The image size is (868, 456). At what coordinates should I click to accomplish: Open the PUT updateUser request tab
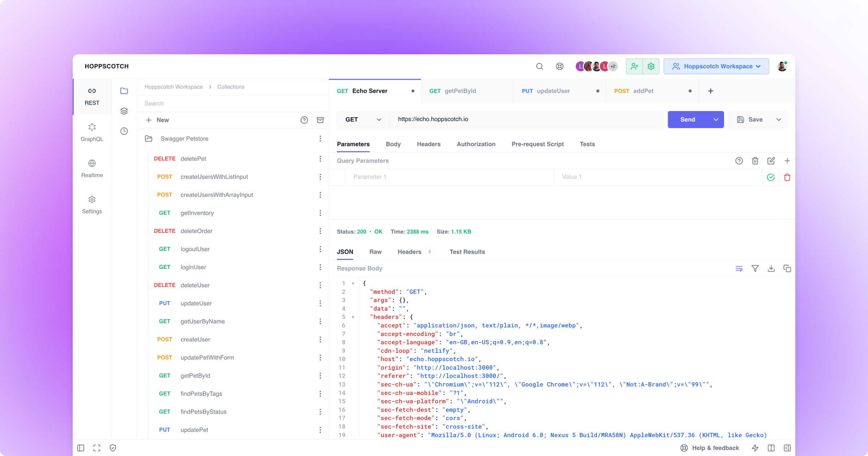[553, 91]
